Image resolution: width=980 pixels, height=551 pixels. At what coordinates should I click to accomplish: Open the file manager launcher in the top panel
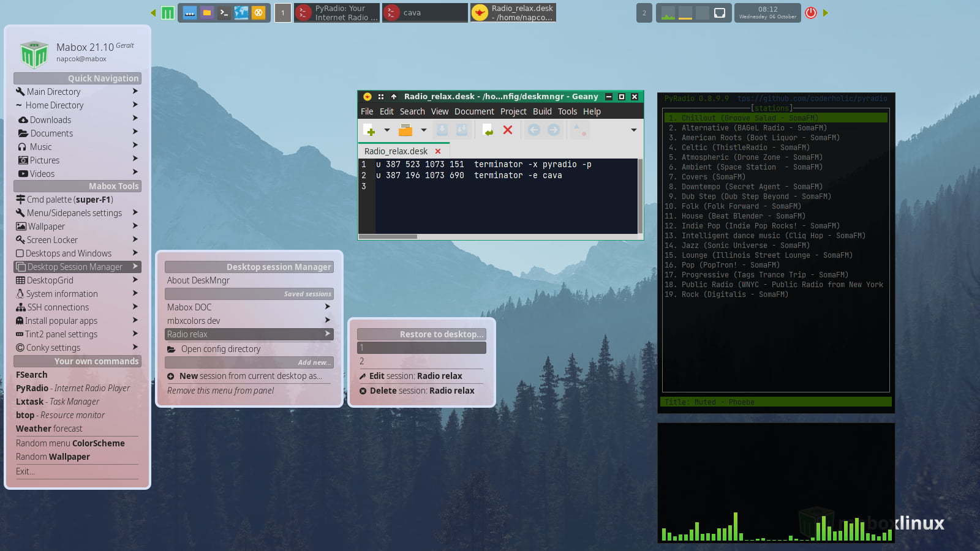tap(207, 13)
